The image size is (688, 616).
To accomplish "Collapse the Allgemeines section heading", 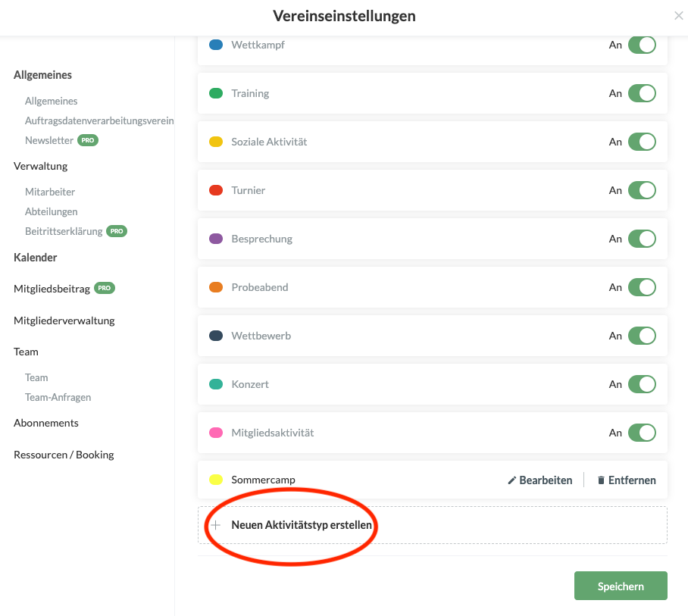I will coord(42,75).
